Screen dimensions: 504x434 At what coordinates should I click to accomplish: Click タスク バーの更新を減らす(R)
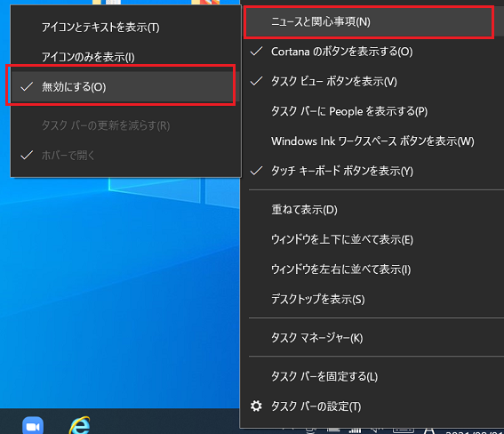coord(125,125)
